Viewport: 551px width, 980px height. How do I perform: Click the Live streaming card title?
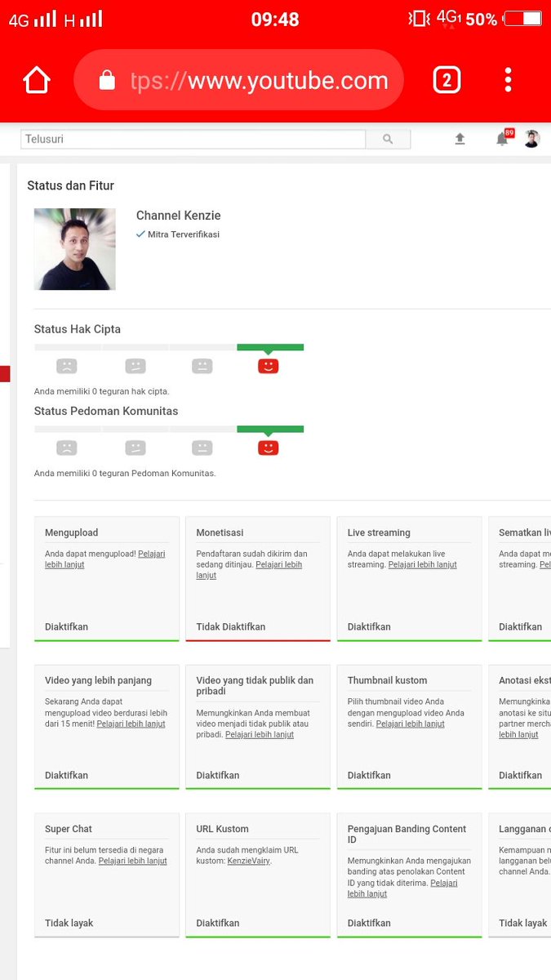[379, 533]
